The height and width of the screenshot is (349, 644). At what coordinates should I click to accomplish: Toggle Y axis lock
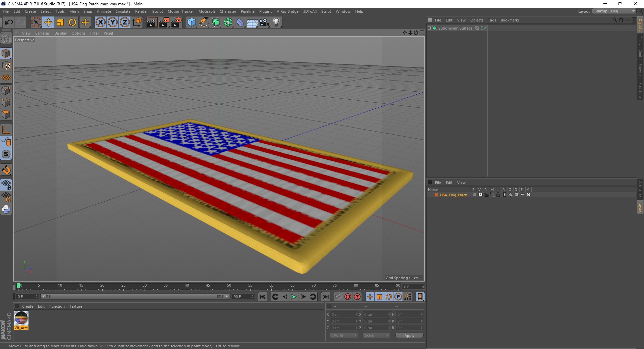[113, 22]
